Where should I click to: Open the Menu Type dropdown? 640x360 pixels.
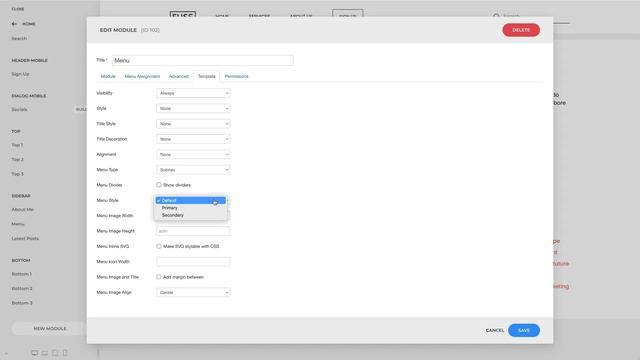coord(193,170)
